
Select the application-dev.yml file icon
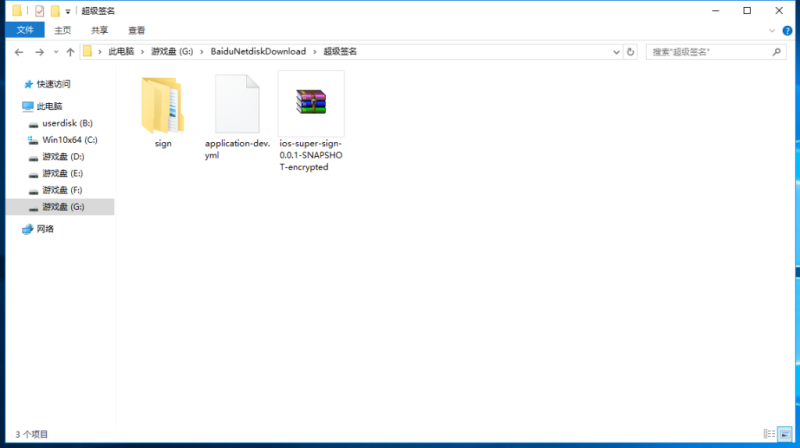coord(237,105)
